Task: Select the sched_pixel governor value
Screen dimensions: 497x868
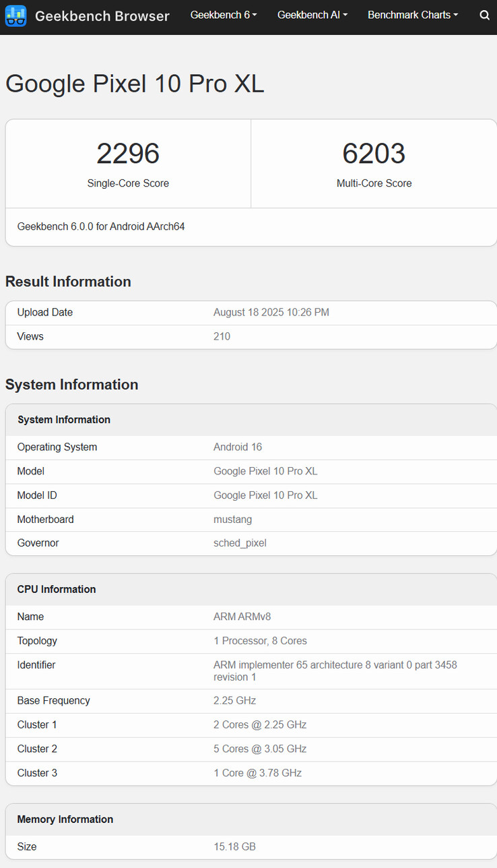Action: point(240,543)
